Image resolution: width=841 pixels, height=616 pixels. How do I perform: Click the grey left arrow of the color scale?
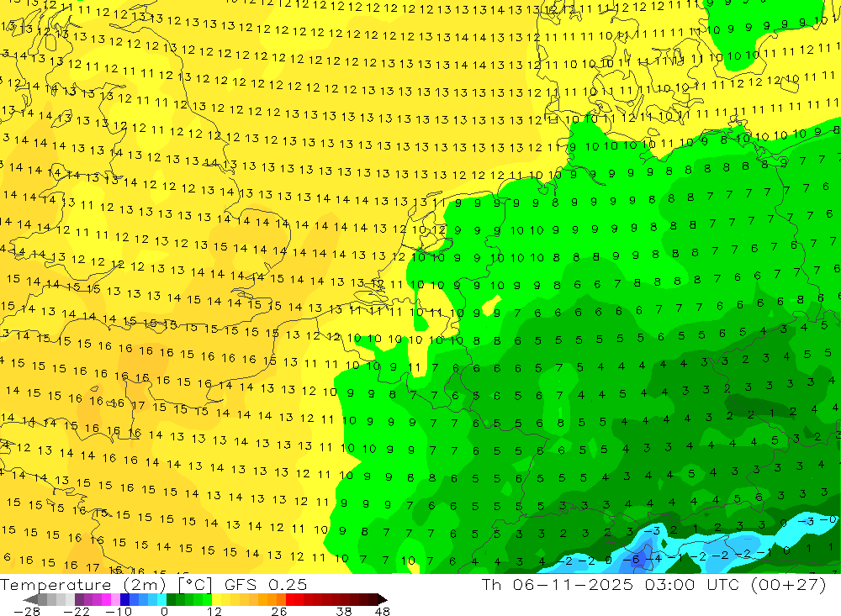pyautogui.click(x=31, y=599)
